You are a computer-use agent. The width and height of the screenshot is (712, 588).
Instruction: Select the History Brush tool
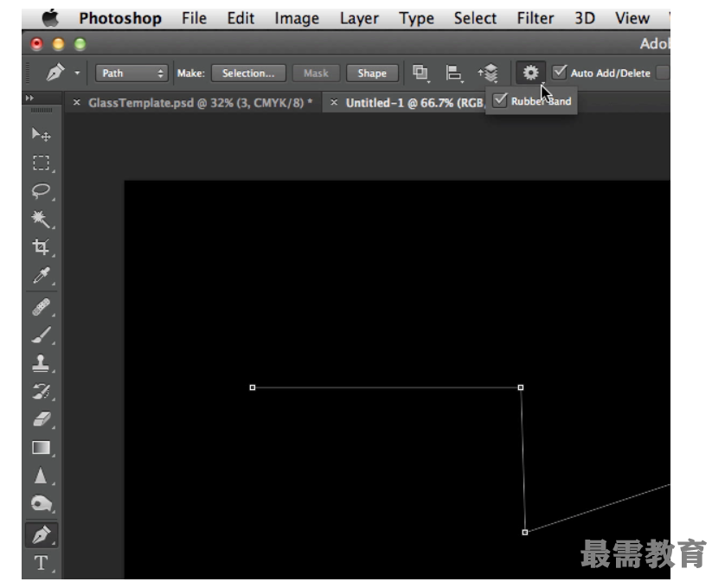[41, 392]
